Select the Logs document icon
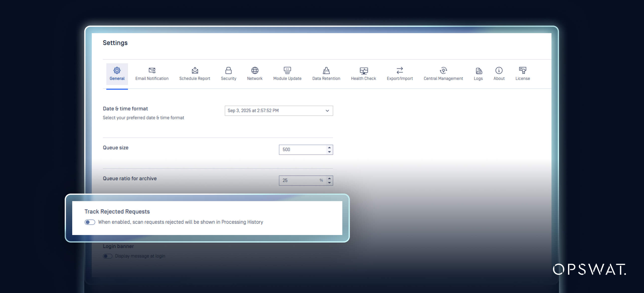The width and height of the screenshot is (644, 293). pyautogui.click(x=478, y=71)
